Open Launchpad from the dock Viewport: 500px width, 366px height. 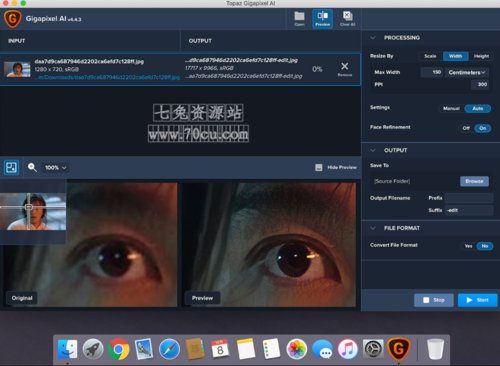93,349
